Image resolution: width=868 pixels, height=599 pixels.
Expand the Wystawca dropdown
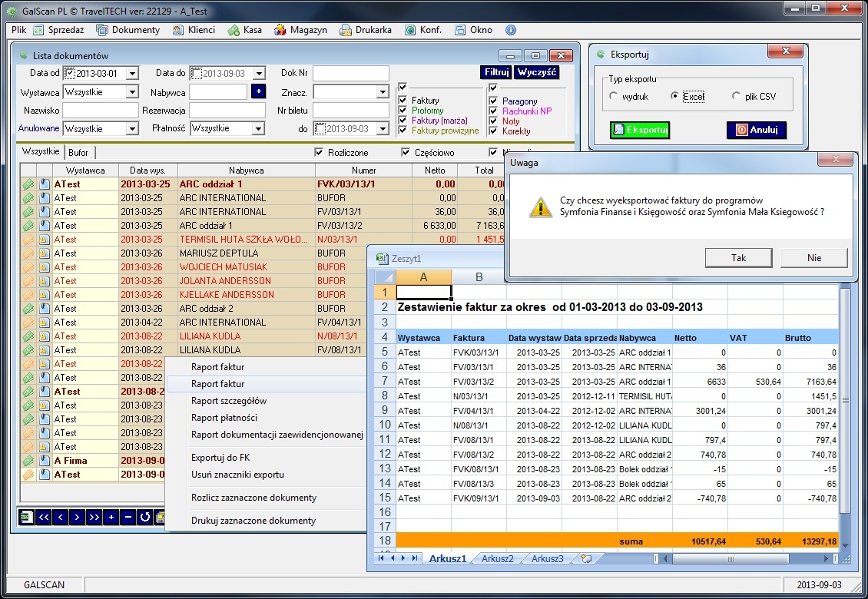132,92
